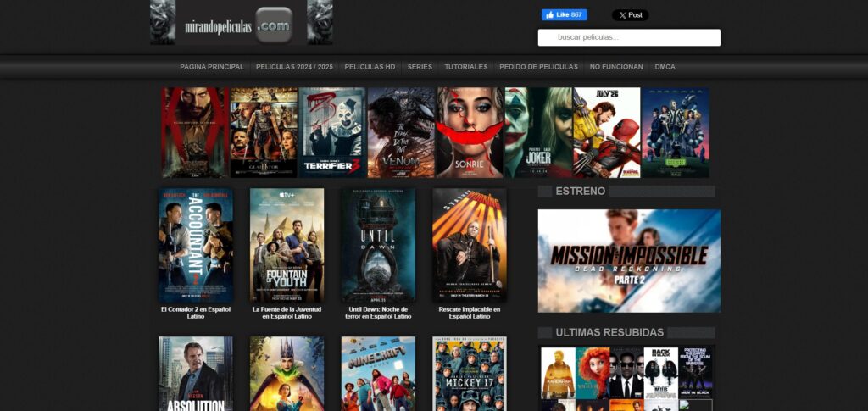Open the Mission Impossible Dead Reckoning Parte 2 banner
Image resolution: width=868 pixels, height=411 pixels.
tap(630, 260)
